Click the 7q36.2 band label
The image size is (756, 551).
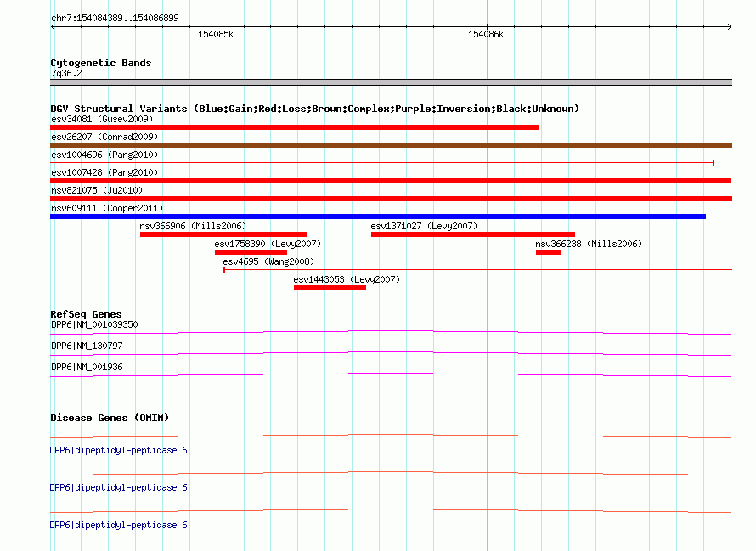66,73
